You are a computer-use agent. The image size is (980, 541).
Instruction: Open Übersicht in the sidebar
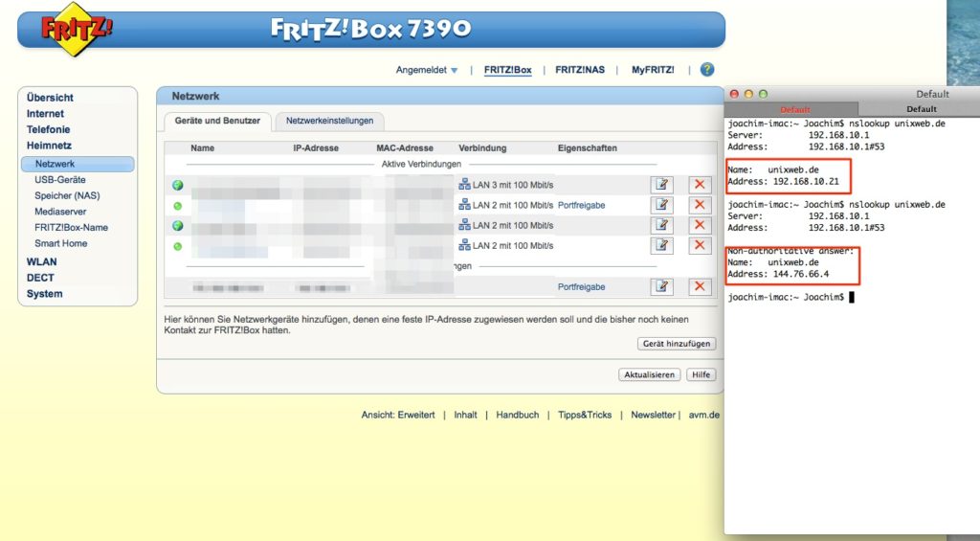[50, 98]
